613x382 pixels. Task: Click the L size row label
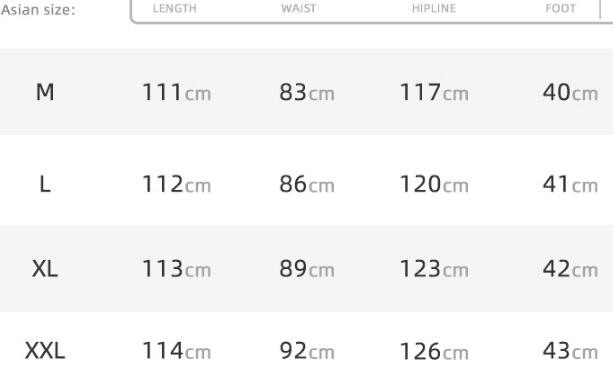[45, 184]
